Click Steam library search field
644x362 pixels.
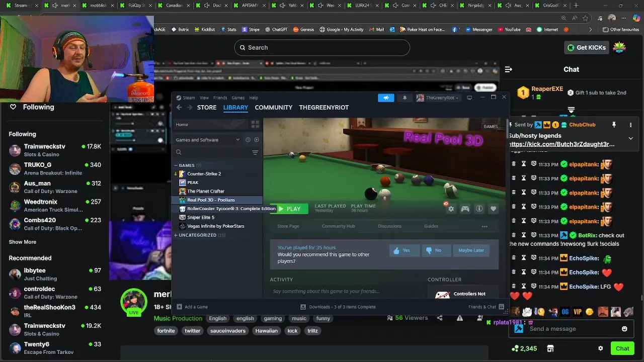(211, 152)
